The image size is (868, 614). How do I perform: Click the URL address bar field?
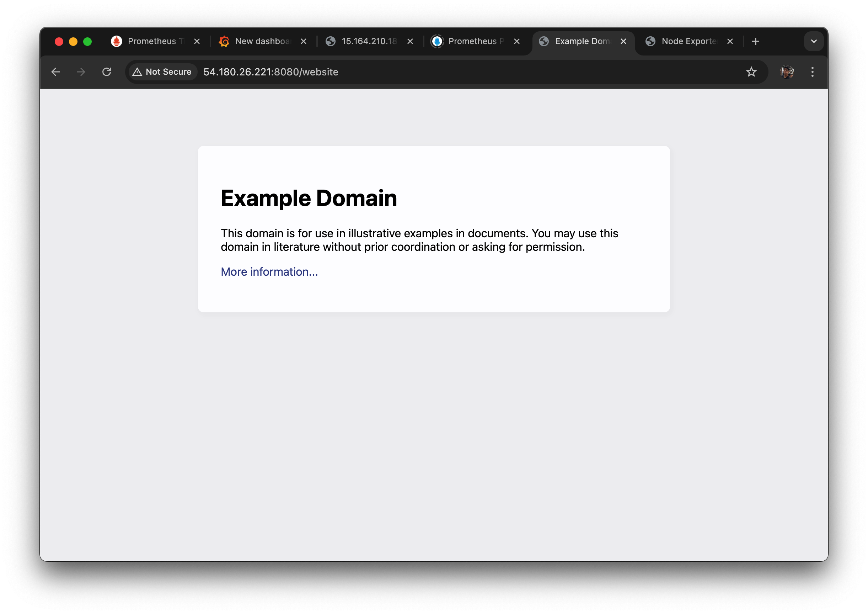pyautogui.click(x=454, y=72)
